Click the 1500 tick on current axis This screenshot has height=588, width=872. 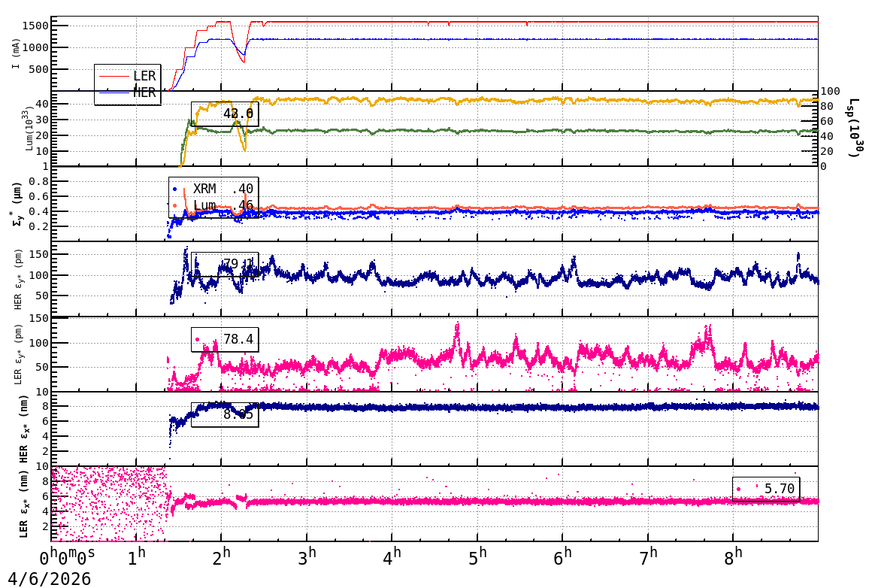pos(35,26)
